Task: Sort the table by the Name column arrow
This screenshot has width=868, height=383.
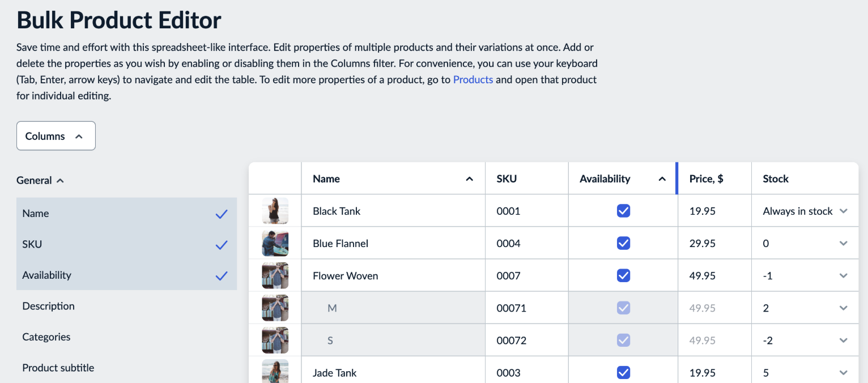Action: point(469,178)
